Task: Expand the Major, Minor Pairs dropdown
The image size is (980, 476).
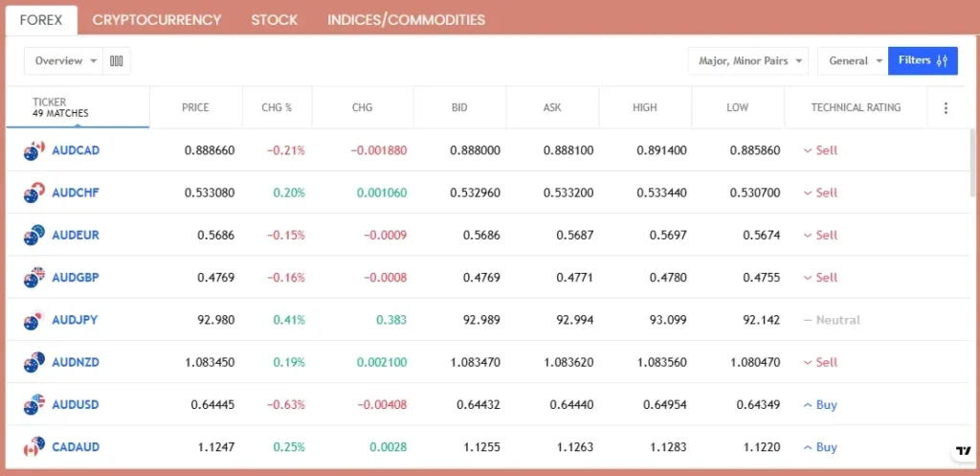Action: 748,61
